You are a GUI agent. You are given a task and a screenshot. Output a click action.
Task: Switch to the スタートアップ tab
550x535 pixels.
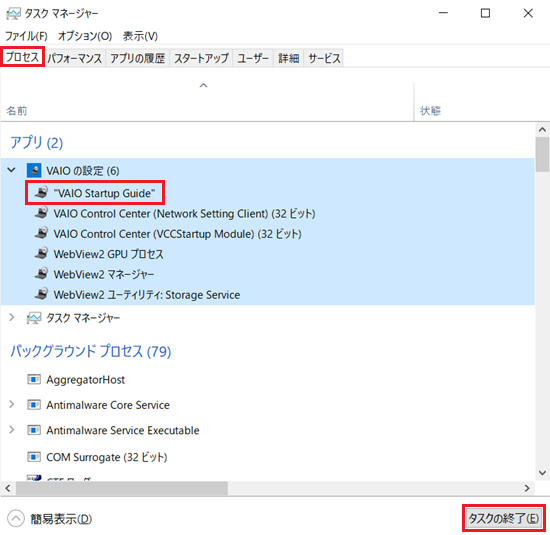[x=201, y=58]
